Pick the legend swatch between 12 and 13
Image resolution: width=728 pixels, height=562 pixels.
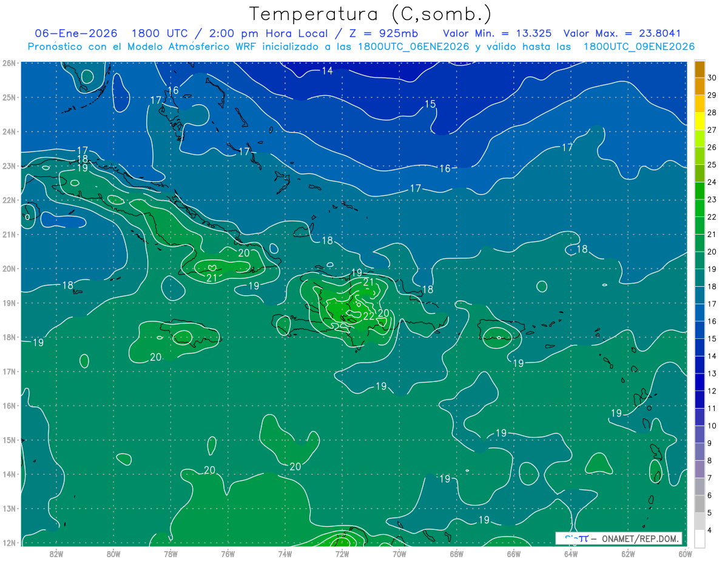[699, 383]
